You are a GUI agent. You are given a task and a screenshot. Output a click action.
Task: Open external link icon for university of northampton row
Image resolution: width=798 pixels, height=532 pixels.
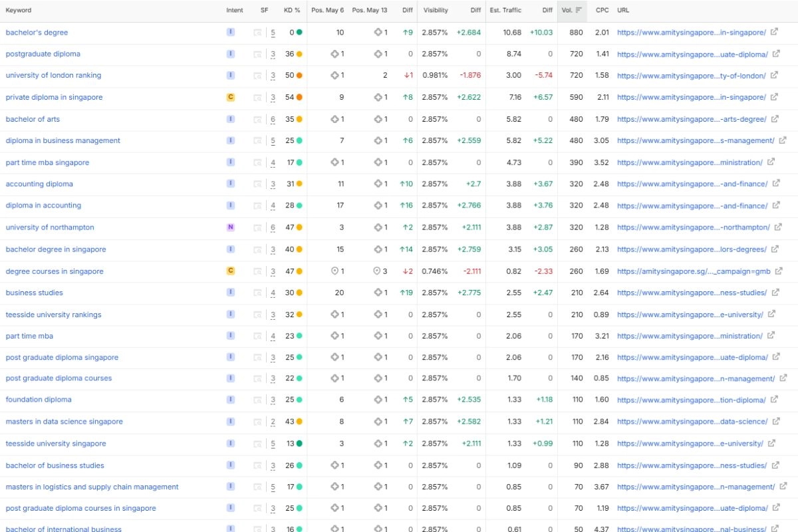(778, 227)
